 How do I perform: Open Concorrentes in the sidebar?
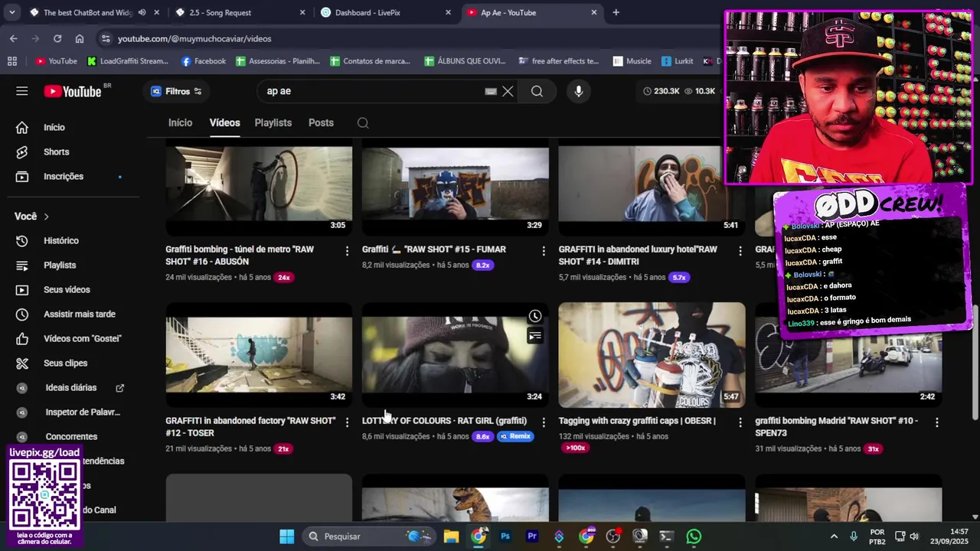[70, 436]
